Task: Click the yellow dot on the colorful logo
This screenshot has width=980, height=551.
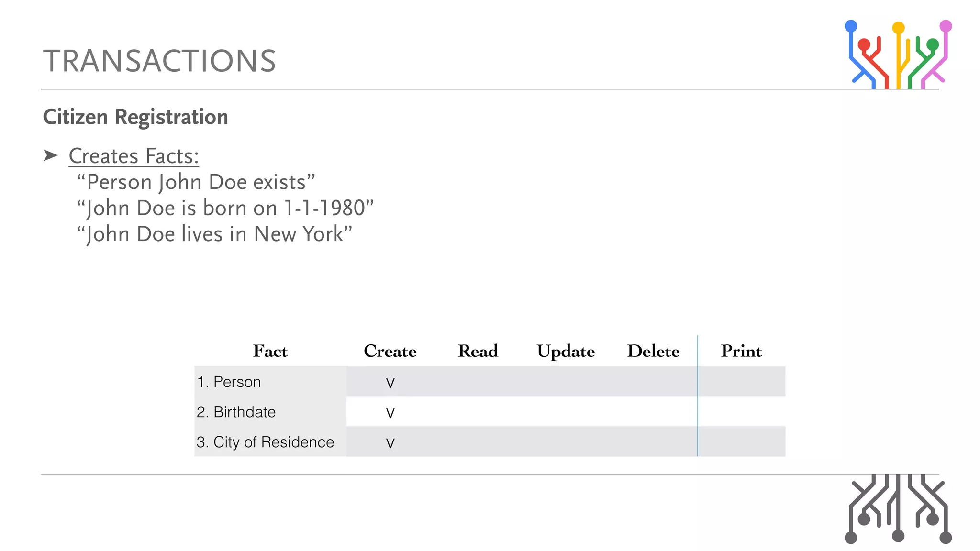Action: [x=899, y=28]
